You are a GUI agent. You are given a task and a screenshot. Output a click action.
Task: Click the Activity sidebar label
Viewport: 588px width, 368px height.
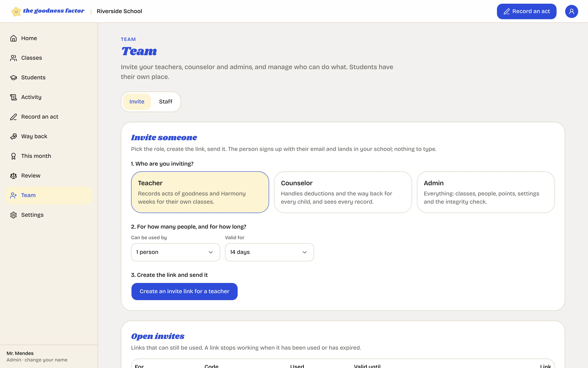click(x=31, y=97)
